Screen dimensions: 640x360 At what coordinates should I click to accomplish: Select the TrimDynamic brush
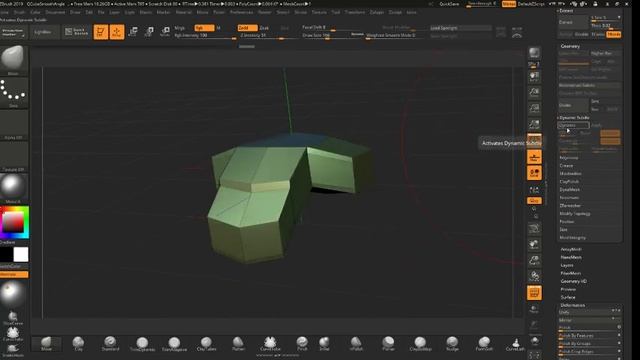[x=142, y=343]
